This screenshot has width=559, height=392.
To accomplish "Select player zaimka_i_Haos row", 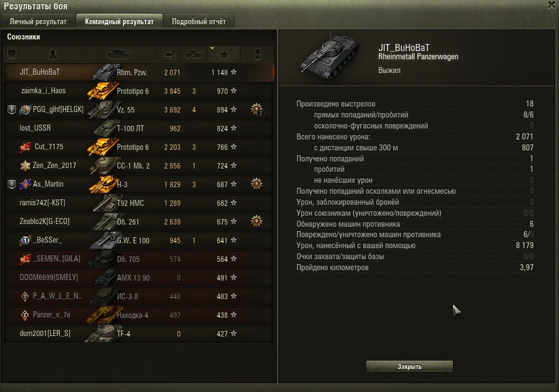I will (139, 91).
